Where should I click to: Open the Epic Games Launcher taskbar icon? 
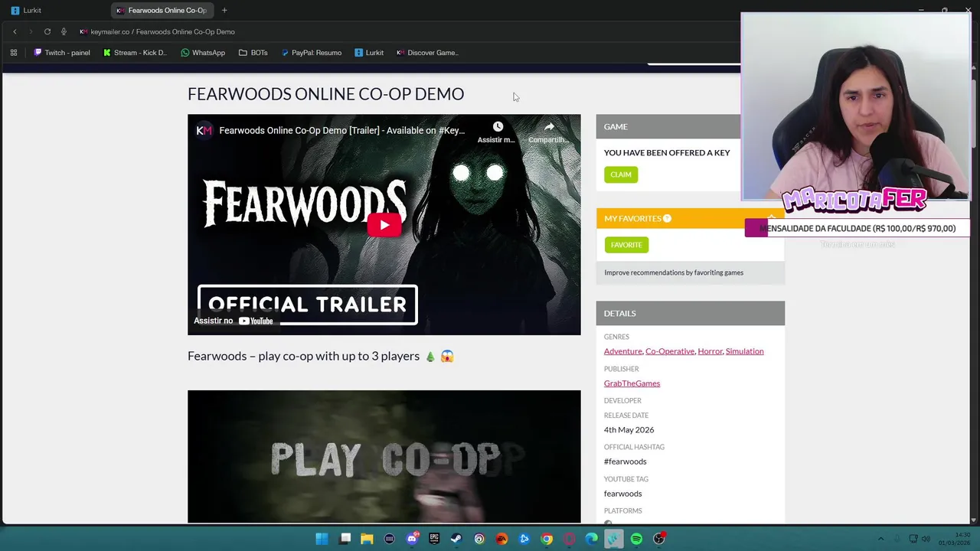click(434, 539)
